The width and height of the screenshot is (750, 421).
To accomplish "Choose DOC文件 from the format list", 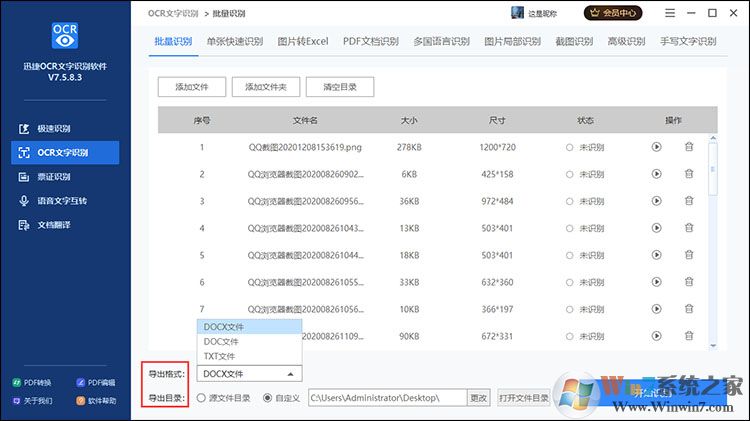I will click(x=221, y=341).
